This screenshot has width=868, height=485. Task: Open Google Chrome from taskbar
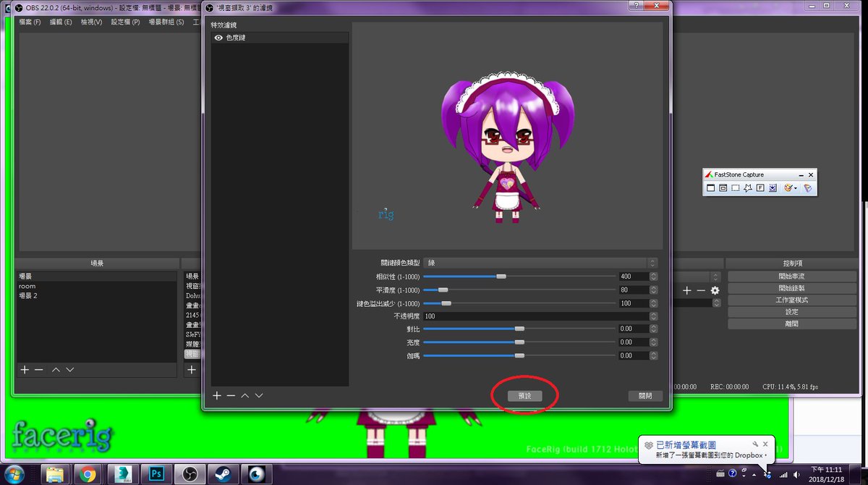[x=89, y=474]
